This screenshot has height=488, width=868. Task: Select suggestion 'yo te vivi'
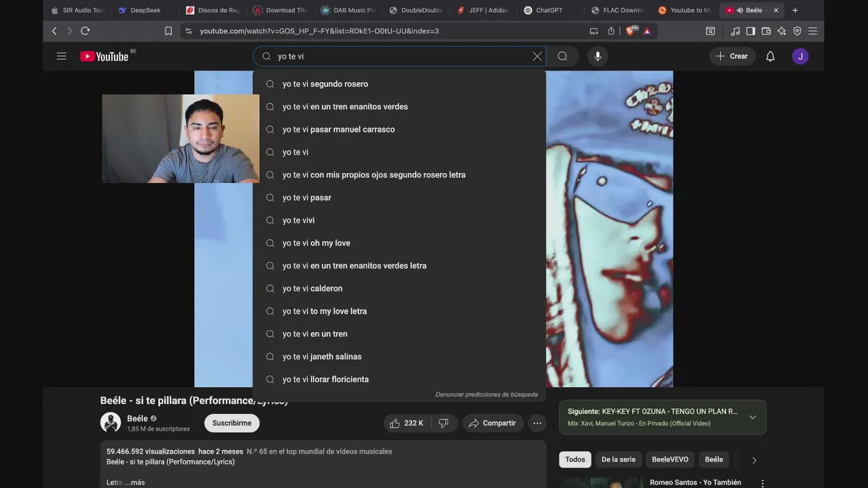pyautogui.click(x=399, y=220)
